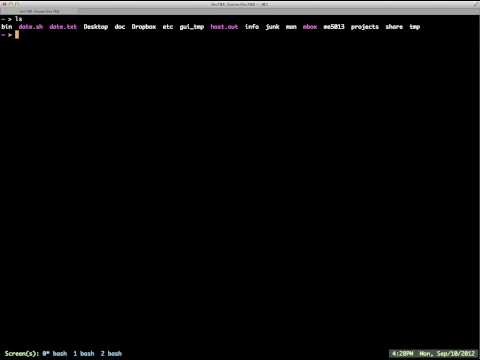Click the 'junk' directory name

[x=272, y=27]
